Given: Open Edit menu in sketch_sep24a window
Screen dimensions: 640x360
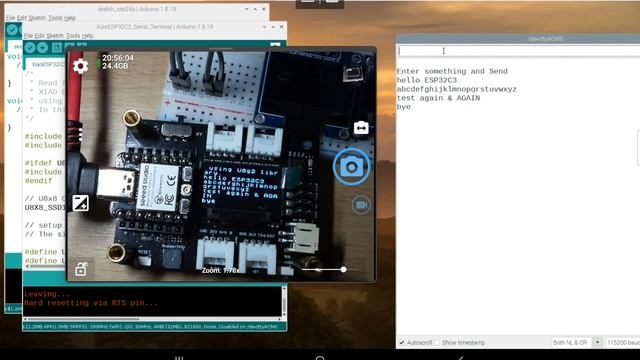Looking at the screenshot, I should tap(22, 18).
